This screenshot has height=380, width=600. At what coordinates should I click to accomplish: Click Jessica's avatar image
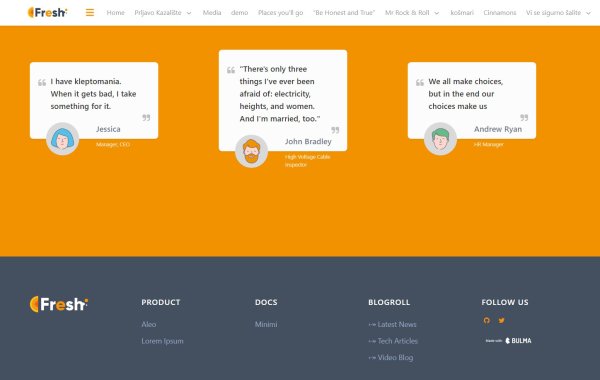point(62,139)
